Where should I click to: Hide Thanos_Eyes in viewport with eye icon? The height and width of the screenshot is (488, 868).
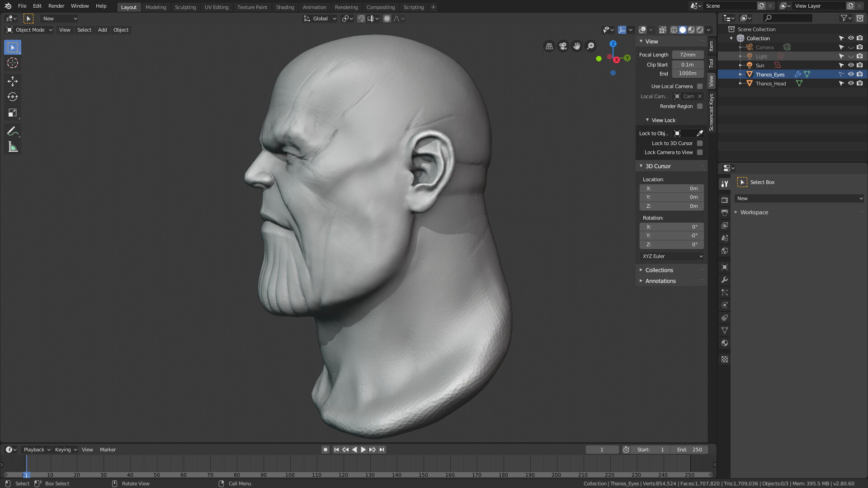click(x=851, y=74)
